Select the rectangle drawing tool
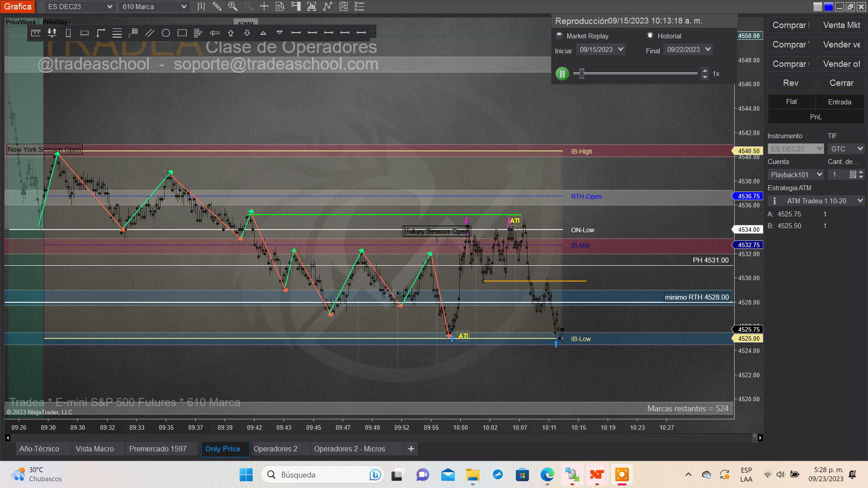The width and height of the screenshot is (868, 488). point(182,33)
